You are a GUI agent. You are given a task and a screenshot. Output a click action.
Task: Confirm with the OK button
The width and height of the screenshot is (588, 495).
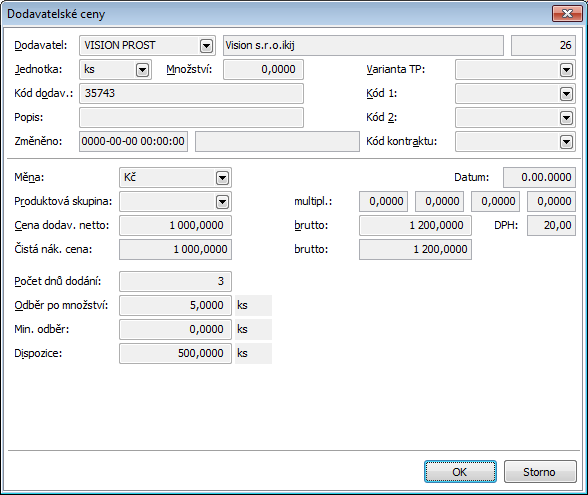tap(460, 472)
